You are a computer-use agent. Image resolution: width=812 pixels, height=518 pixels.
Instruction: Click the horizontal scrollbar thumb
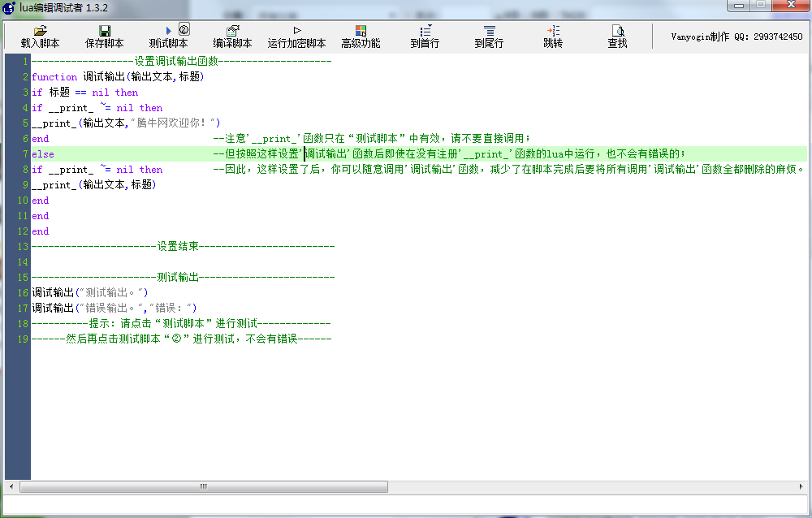click(x=204, y=486)
